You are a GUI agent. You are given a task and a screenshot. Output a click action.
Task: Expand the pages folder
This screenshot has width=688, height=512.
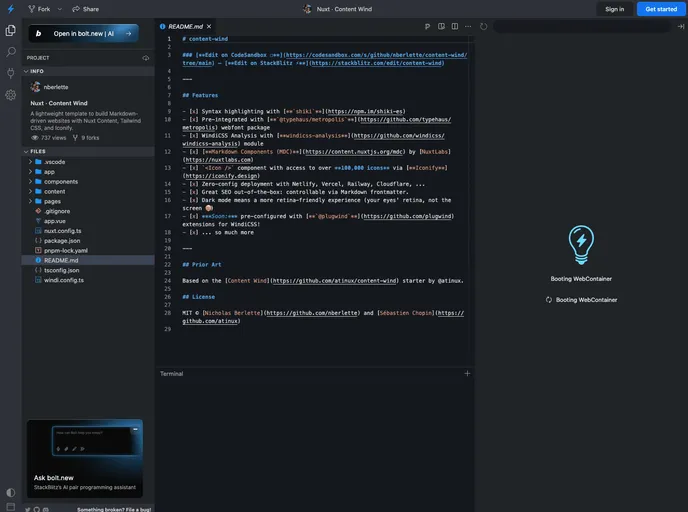(88, 201)
